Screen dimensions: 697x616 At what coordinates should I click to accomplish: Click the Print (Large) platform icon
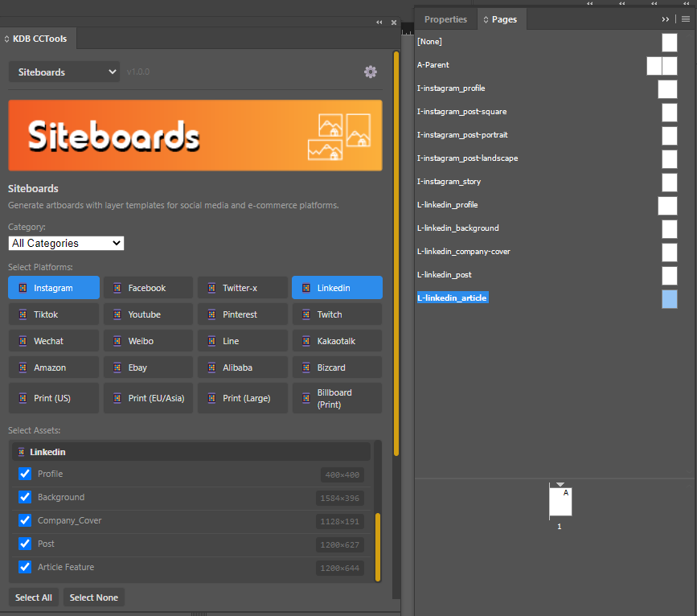pos(212,398)
